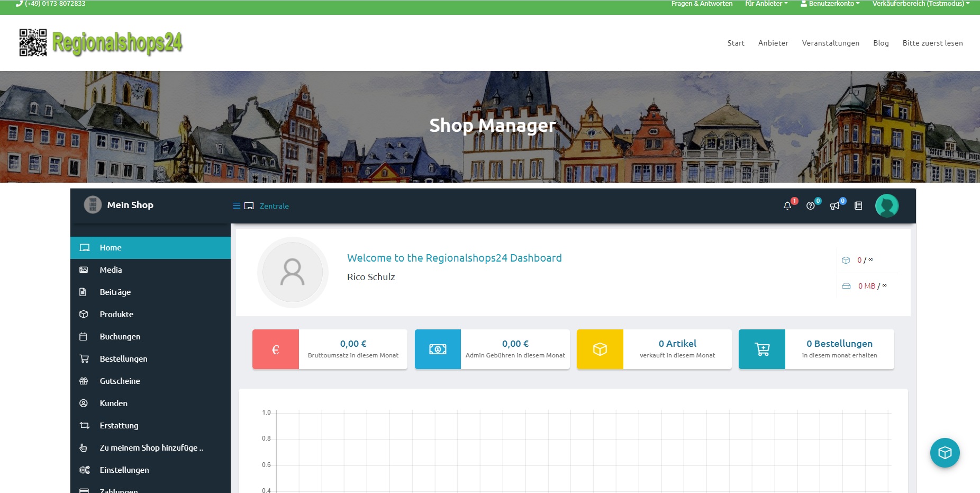Open the knowledge base notebook icon

(858, 205)
